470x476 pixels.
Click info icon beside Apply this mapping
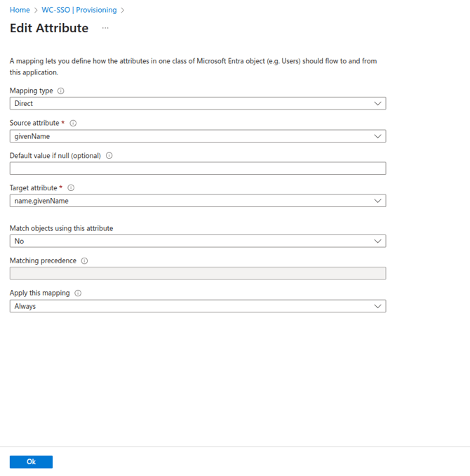(78, 293)
